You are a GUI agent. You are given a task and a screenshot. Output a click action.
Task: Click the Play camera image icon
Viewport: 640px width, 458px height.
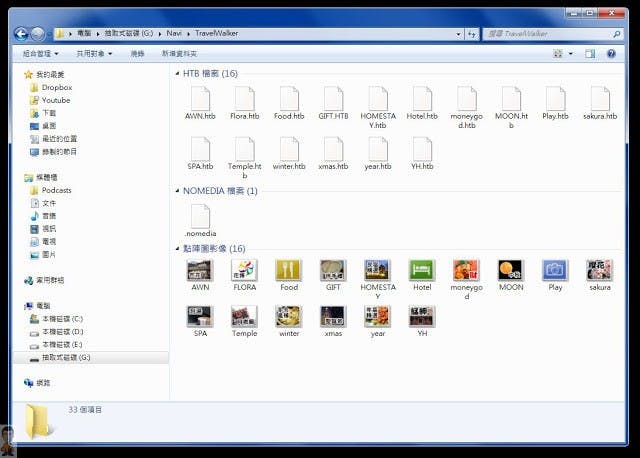(555, 270)
